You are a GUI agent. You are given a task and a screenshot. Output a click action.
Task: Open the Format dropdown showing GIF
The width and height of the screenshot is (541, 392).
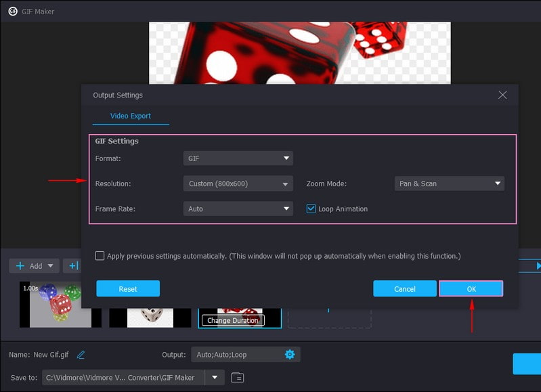238,158
